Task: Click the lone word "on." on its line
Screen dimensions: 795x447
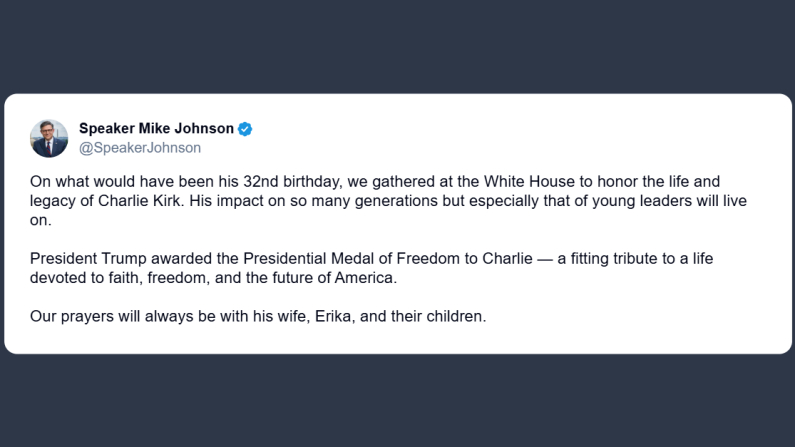Action: (39, 219)
